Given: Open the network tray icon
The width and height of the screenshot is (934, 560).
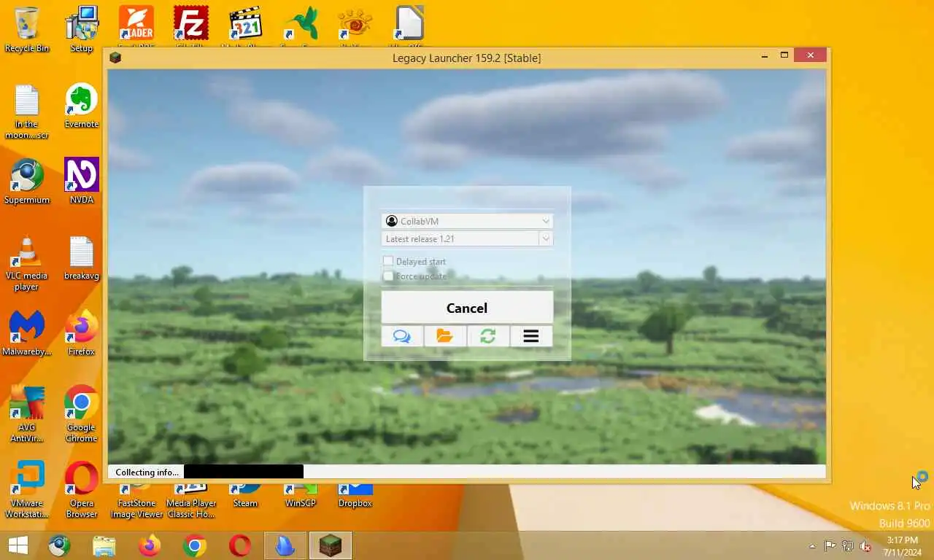Looking at the screenshot, I should [x=848, y=546].
